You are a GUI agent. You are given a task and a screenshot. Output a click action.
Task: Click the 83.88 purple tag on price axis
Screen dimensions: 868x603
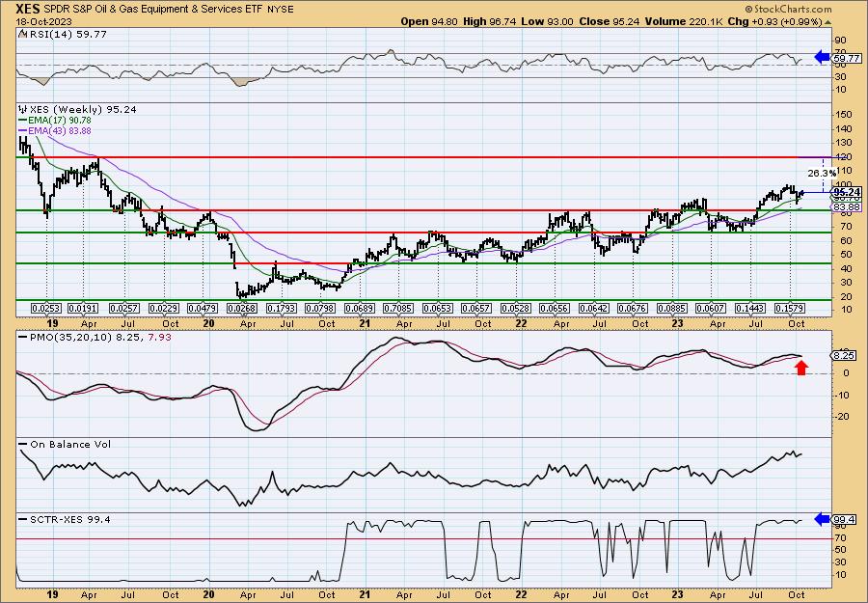click(x=847, y=207)
